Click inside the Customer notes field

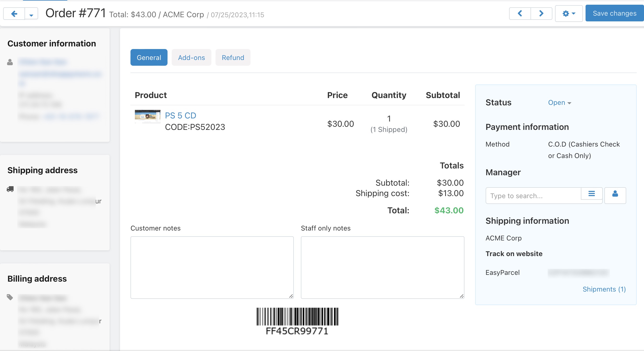[212, 267]
